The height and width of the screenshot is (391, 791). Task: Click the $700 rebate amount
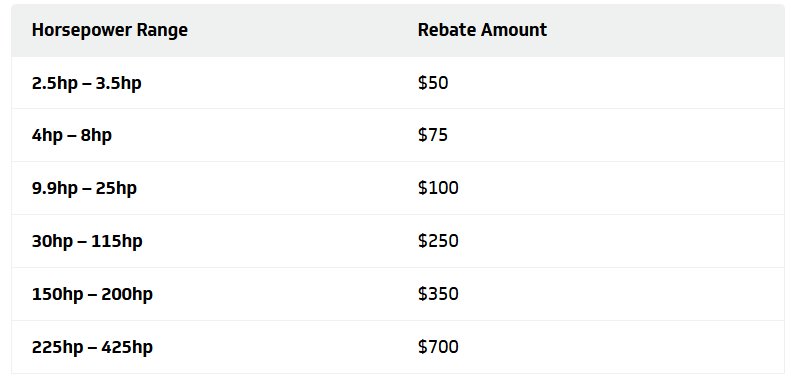(438, 347)
